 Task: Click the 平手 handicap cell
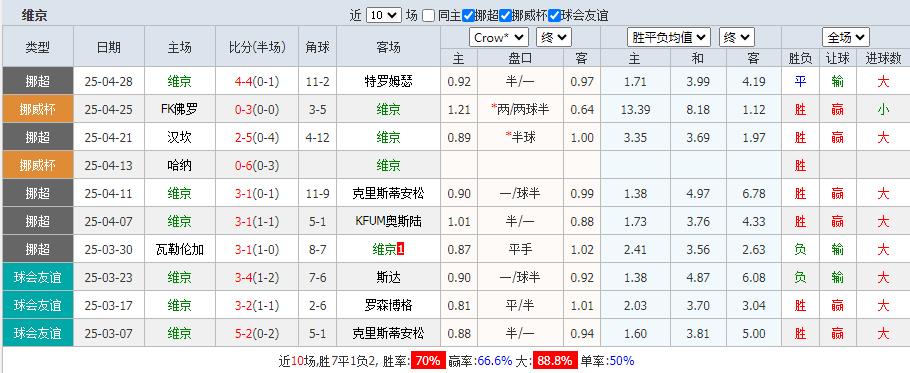pyautogui.click(x=520, y=249)
